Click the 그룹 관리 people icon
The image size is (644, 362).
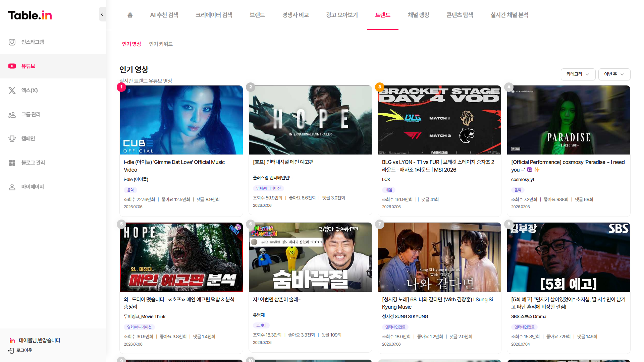[x=12, y=115]
